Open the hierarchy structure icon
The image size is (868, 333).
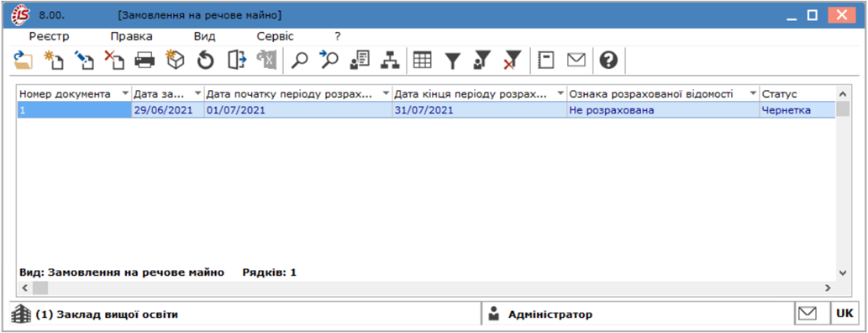(x=390, y=60)
